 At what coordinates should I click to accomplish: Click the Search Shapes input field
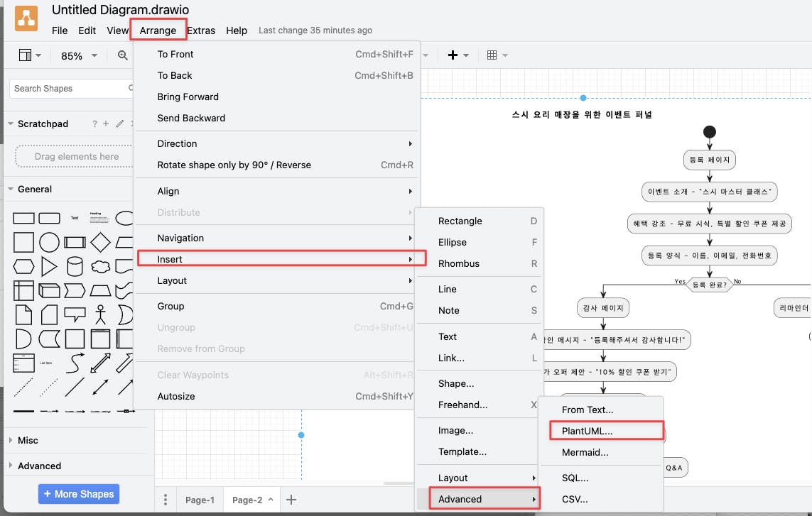tap(68, 89)
